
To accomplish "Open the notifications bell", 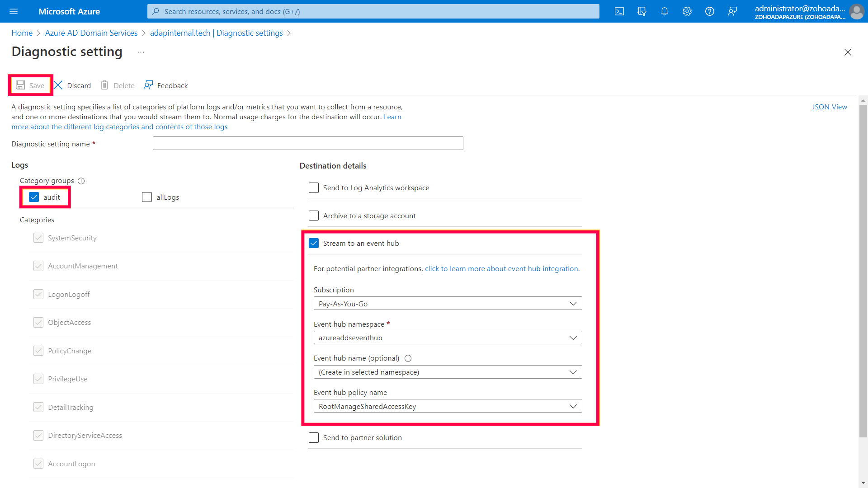I will click(x=665, y=11).
